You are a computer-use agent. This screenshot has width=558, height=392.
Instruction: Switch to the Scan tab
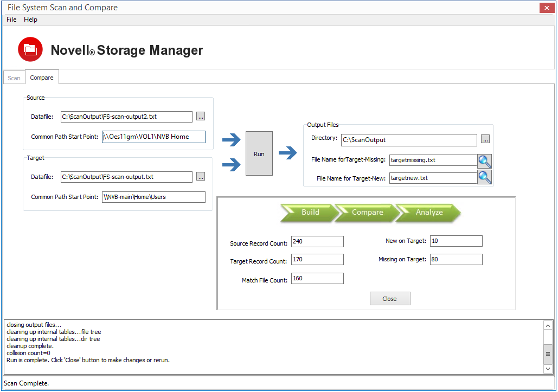tap(14, 78)
